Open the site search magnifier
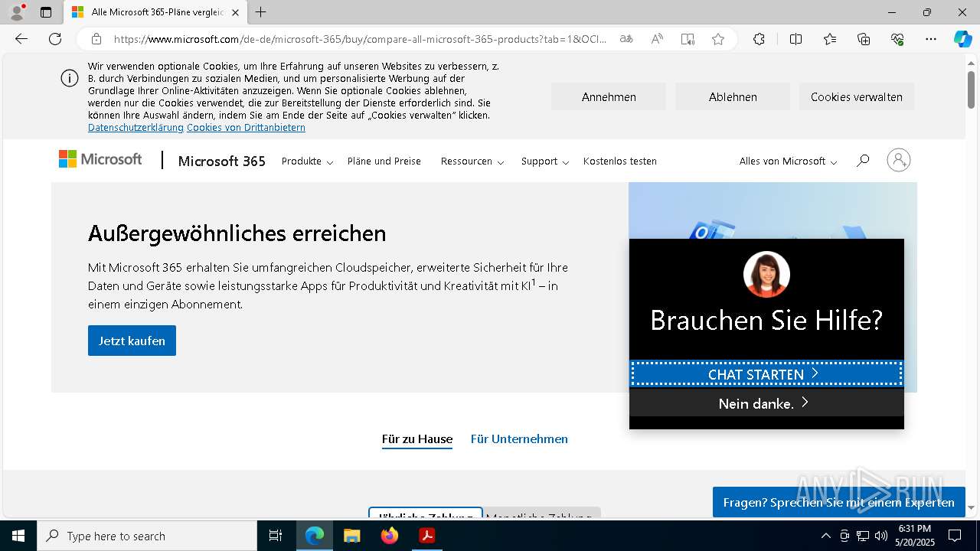The width and height of the screenshot is (980, 551). click(863, 161)
